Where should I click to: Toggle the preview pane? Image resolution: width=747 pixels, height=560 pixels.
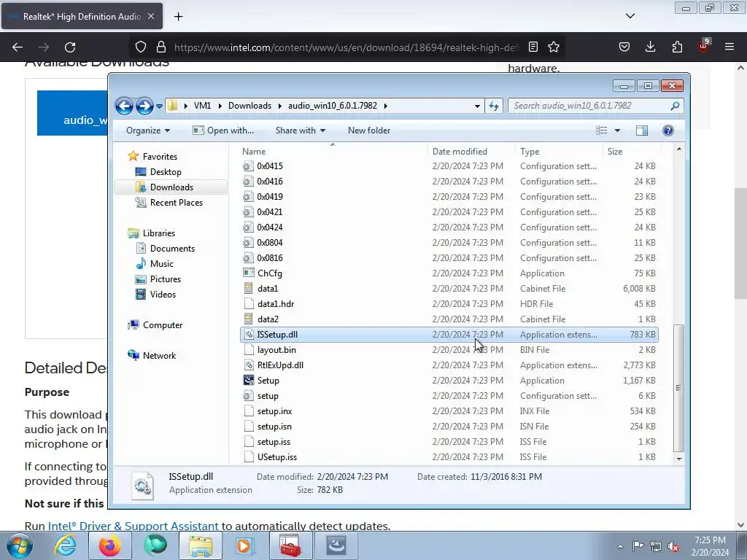point(642,131)
